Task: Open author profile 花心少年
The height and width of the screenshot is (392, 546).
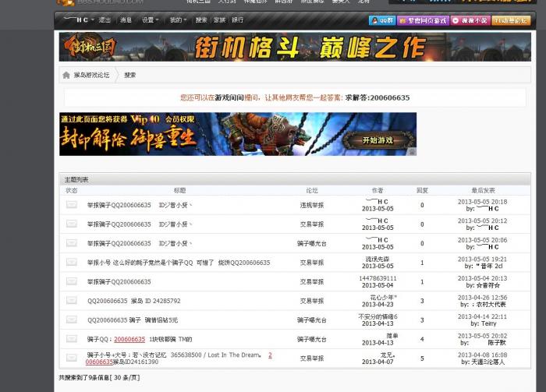Action: [x=384, y=298]
